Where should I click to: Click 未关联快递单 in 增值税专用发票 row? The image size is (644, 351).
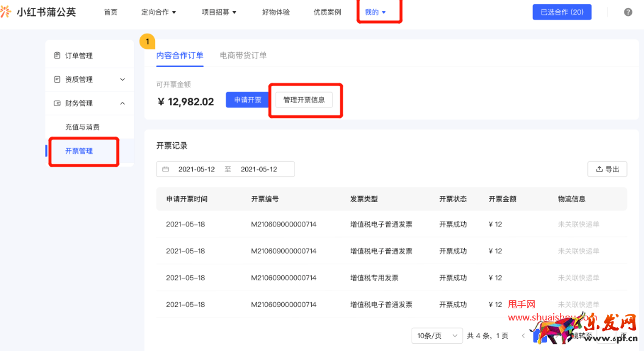578,278
